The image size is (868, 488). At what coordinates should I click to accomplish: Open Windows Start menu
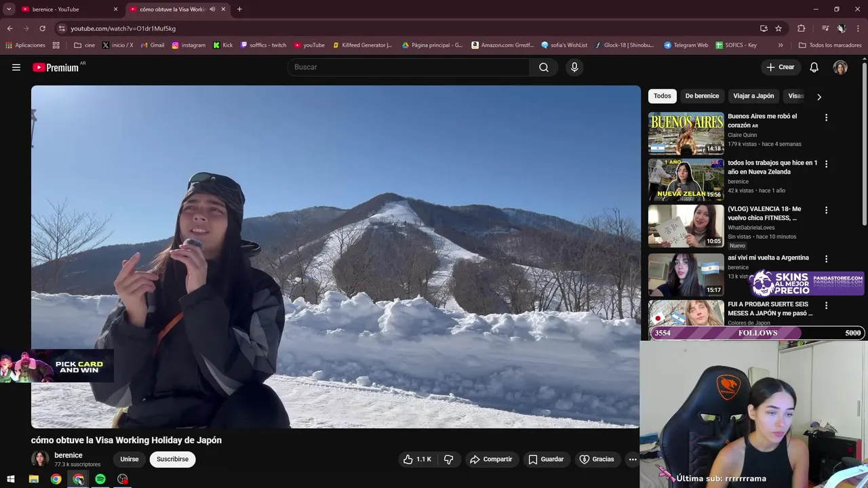pos(11,479)
